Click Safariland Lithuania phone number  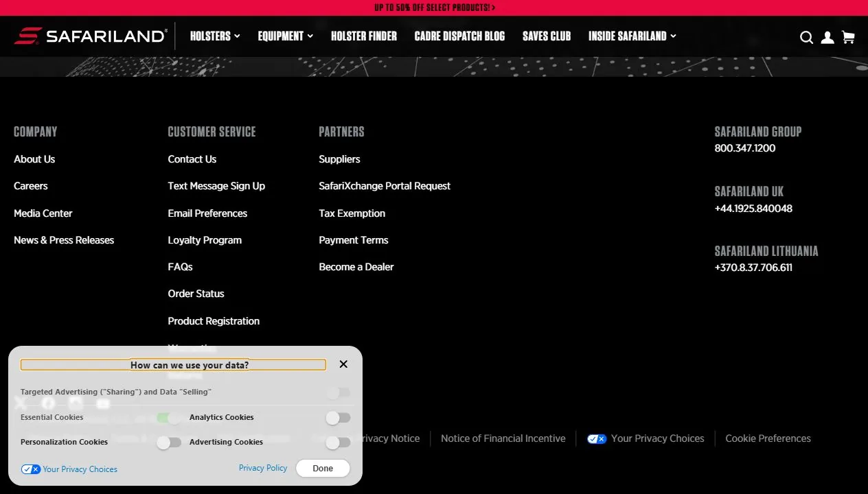point(753,268)
